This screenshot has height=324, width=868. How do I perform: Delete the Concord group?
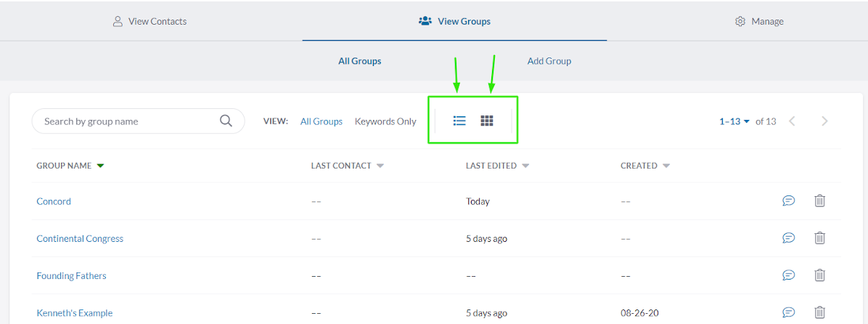click(x=819, y=201)
